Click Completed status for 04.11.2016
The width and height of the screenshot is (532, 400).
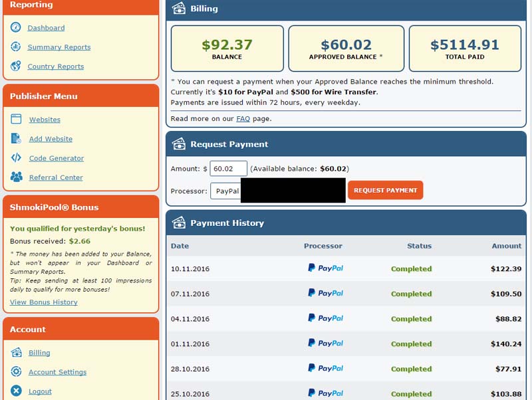411,319
